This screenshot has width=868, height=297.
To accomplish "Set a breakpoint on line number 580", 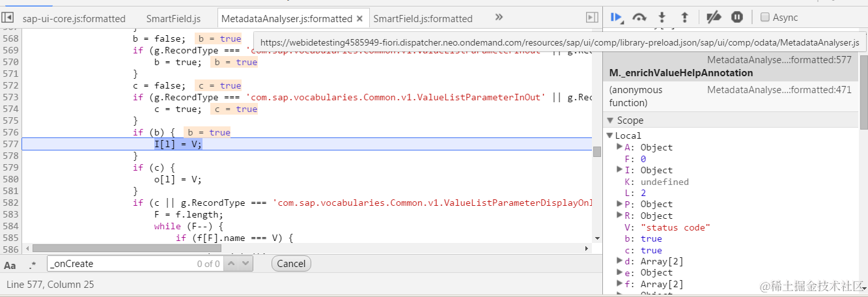I will 11,179.
